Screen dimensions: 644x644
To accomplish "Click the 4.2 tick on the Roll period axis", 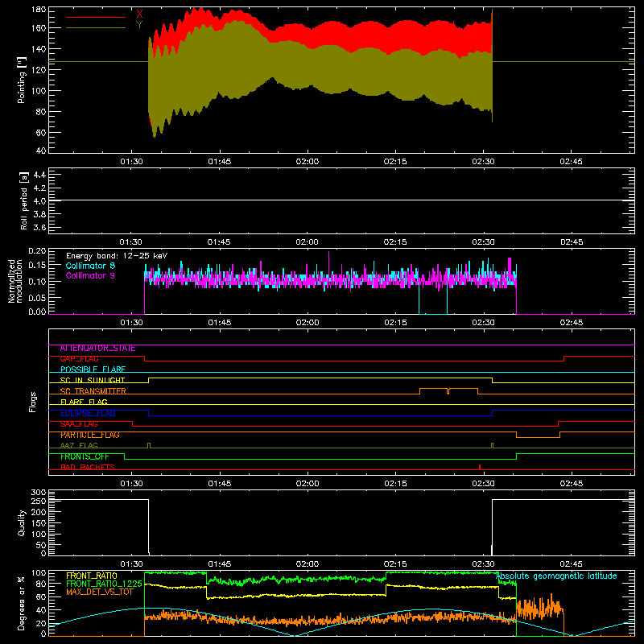I will [39, 188].
